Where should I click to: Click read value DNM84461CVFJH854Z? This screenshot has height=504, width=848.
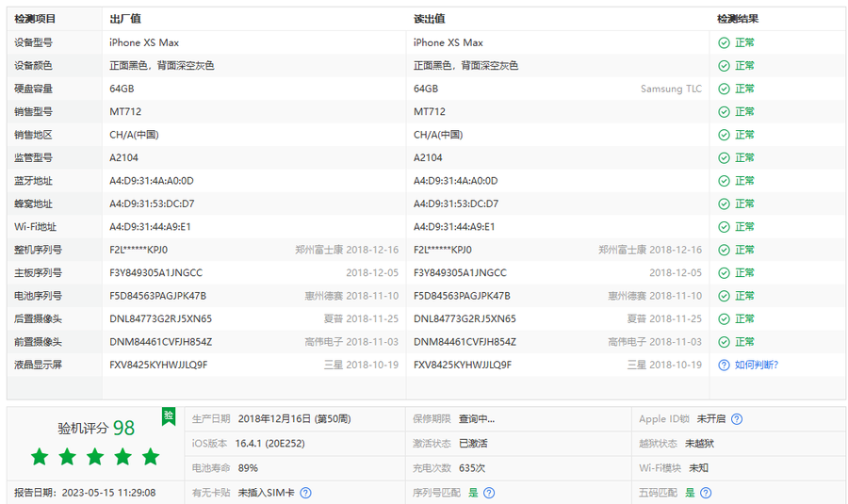(x=465, y=342)
